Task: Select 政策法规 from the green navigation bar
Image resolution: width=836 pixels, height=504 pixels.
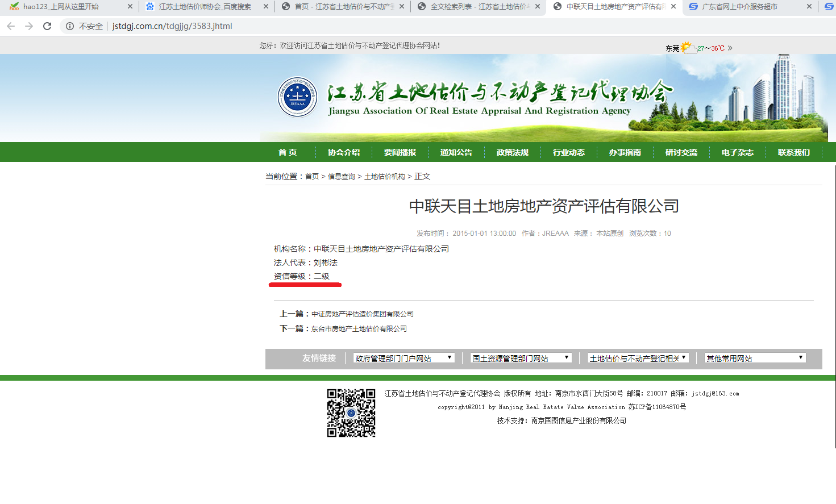Action: 512,152
